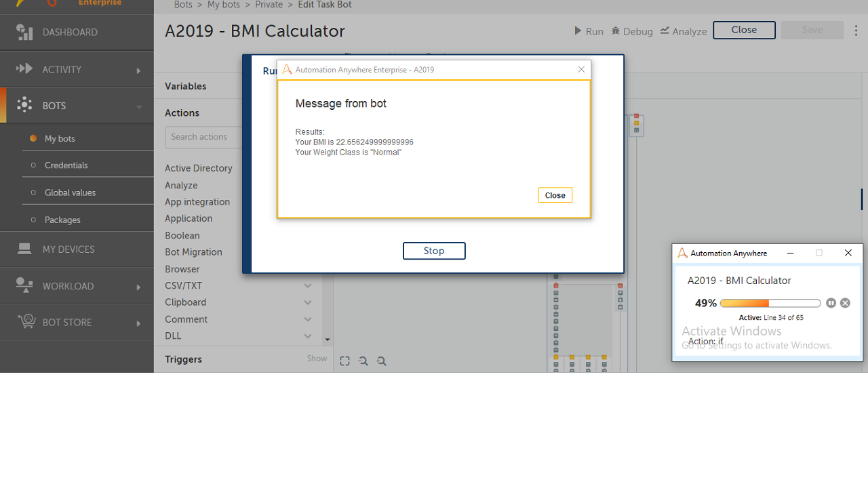
Task: Open the Workload icon in sidebar
Action: coord(24,285)
